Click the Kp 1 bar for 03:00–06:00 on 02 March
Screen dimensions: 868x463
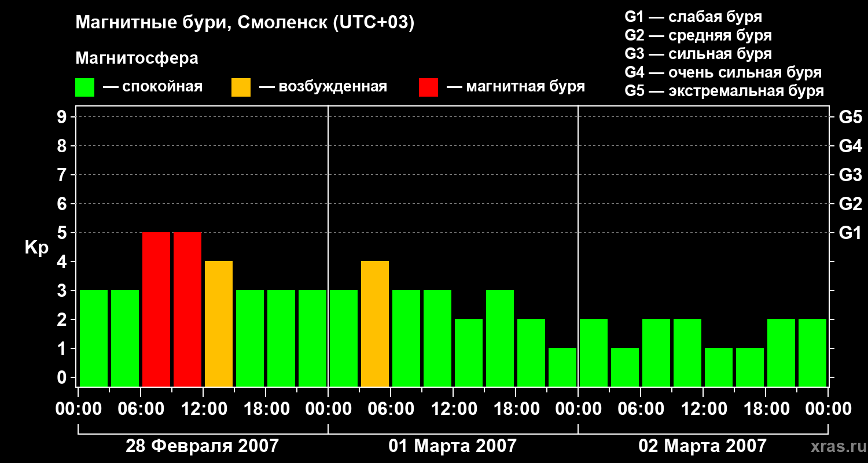(625, 368)
